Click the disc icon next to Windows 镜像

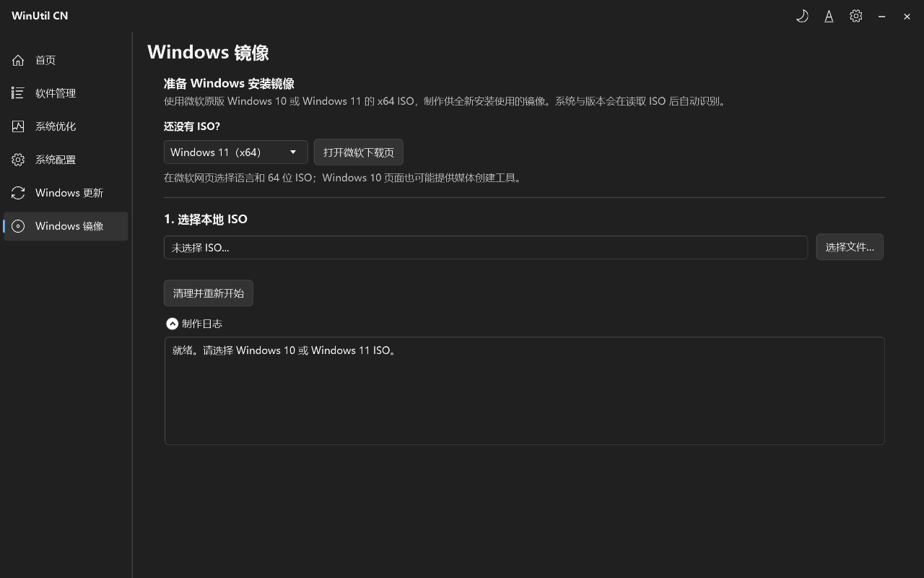18,226
